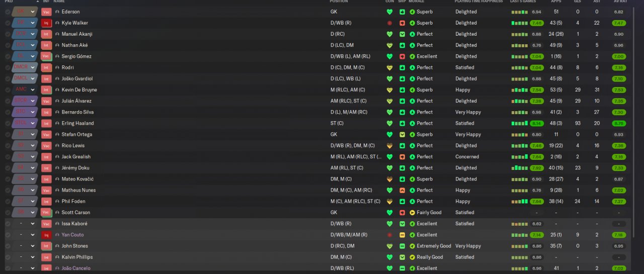Toggle the selection check for Kalvin Phillips
The height and width of the screenshot is (274, 644).
click(x=8, y=257)
